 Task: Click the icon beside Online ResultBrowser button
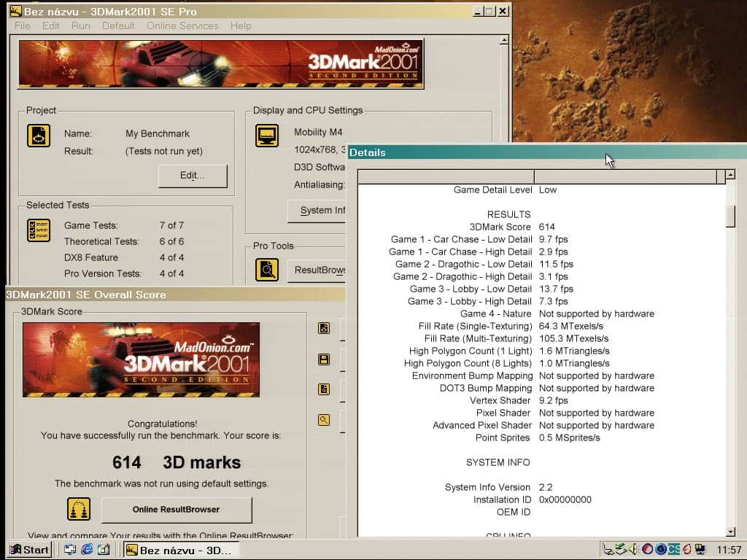pos(79,509)
